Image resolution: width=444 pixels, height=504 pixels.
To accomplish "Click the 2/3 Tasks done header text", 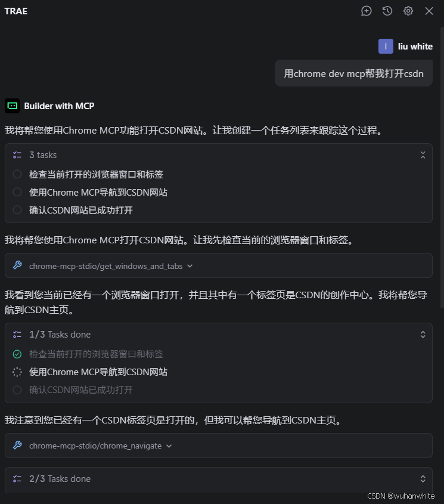I will [x=60, y=479].
